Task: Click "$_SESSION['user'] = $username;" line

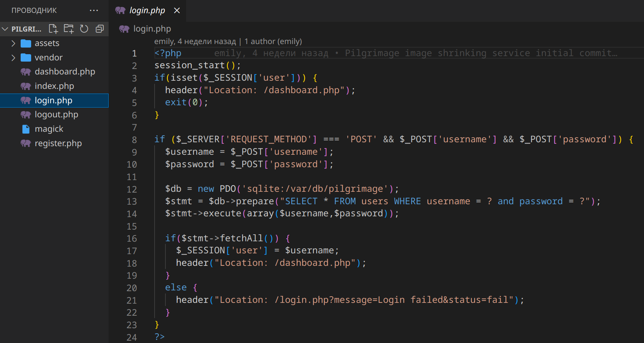Action: coord(257,251)
